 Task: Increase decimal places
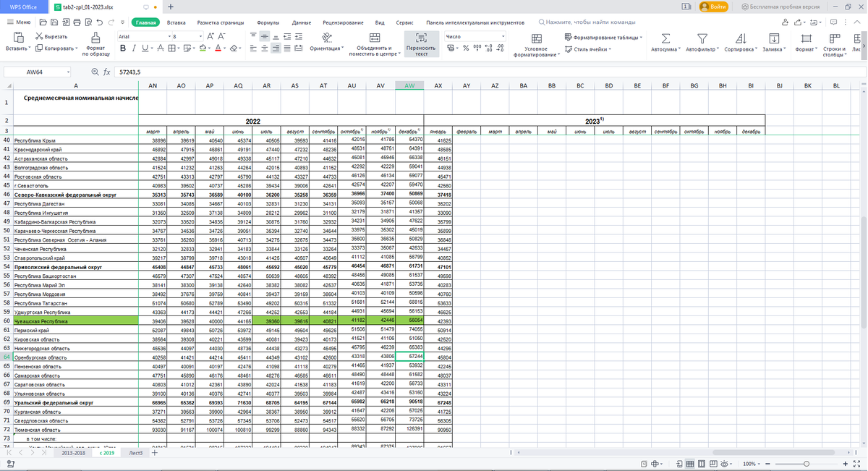488,48
